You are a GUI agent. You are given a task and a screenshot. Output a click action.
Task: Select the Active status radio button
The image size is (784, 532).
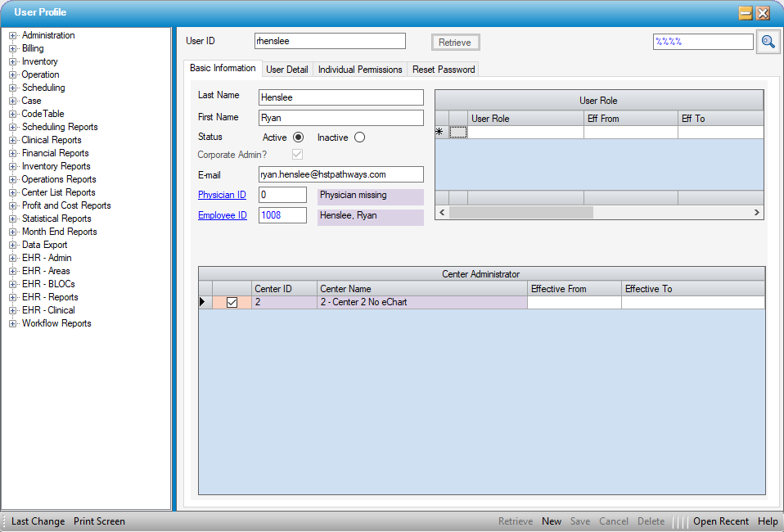tap(298, 138)
